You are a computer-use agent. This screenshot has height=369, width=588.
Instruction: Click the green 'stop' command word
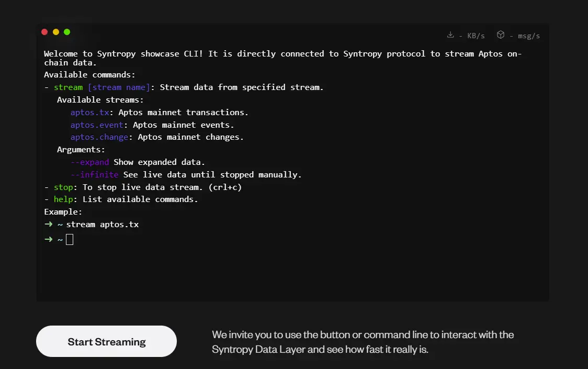[63, 187]
